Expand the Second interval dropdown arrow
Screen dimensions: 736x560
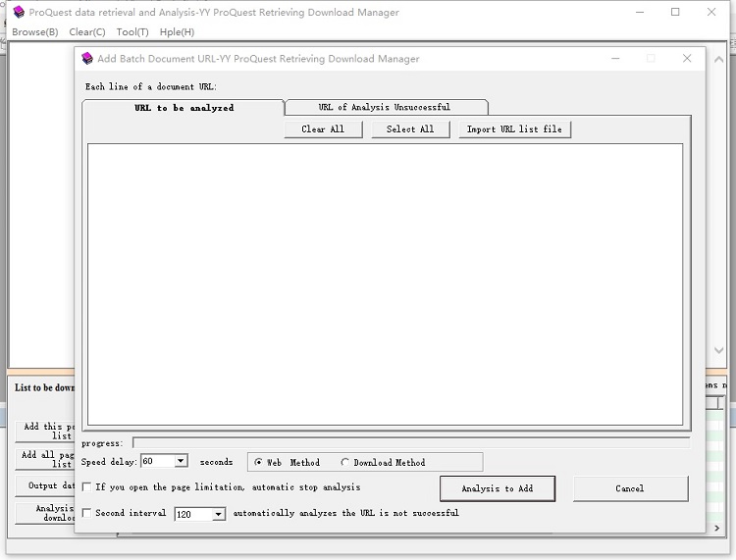pyautogui.click(x=218, y=515)
